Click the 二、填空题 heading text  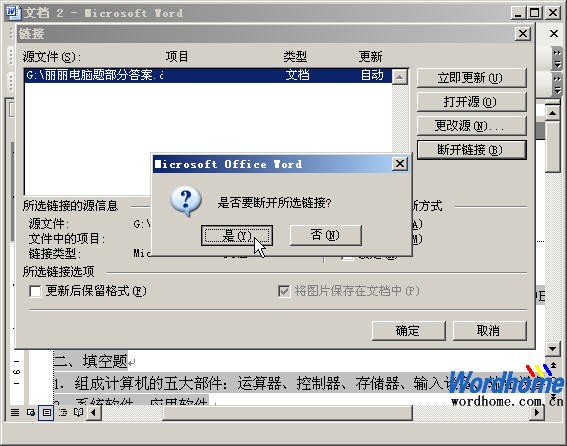coord(90,361)
